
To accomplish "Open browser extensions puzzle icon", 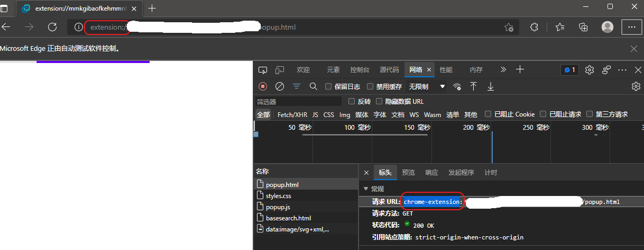I will (x=535, y=27).
